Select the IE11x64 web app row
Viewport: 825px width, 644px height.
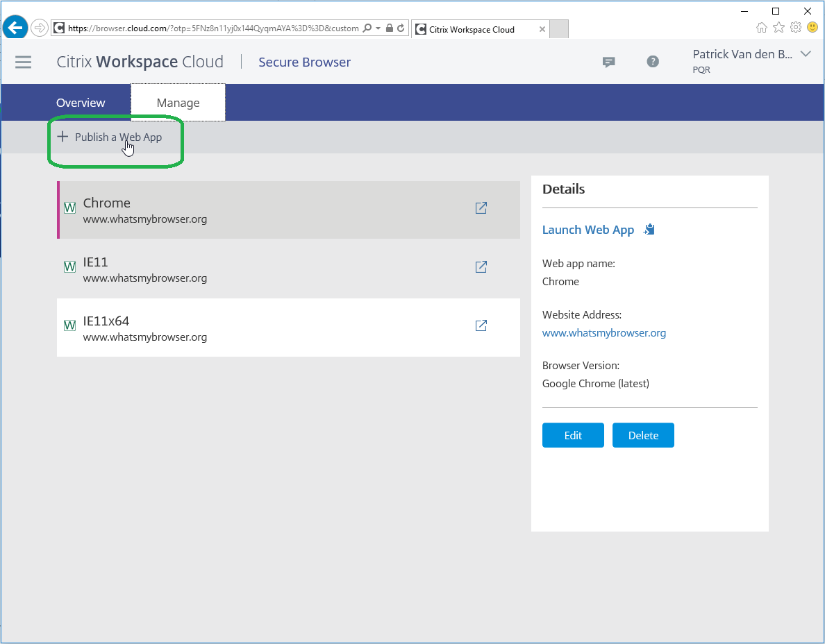(x=288, y=328)
